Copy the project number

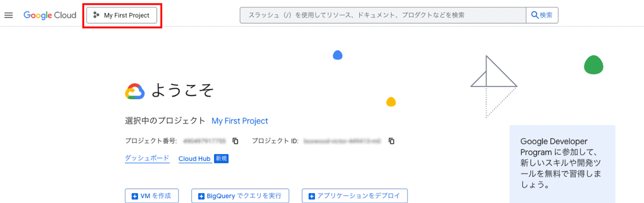(235, 141)
